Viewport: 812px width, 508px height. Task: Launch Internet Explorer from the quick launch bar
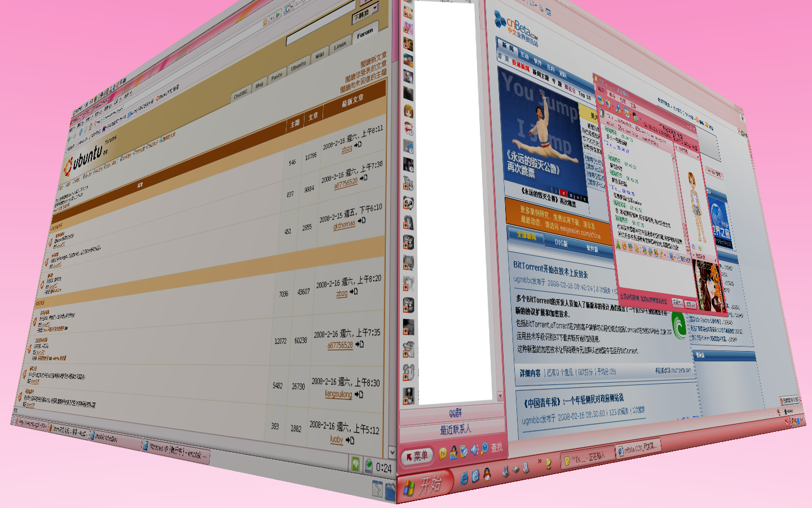coord(464,478)
